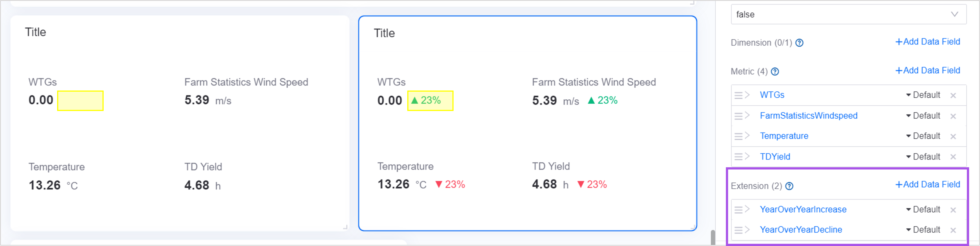Add Data Field to Extension

pos(928,185)
